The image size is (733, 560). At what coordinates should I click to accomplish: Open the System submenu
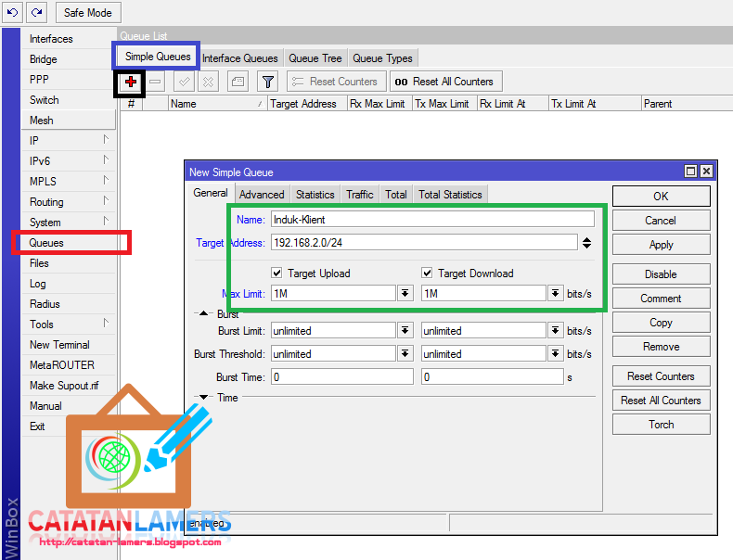tap(69, 223)
